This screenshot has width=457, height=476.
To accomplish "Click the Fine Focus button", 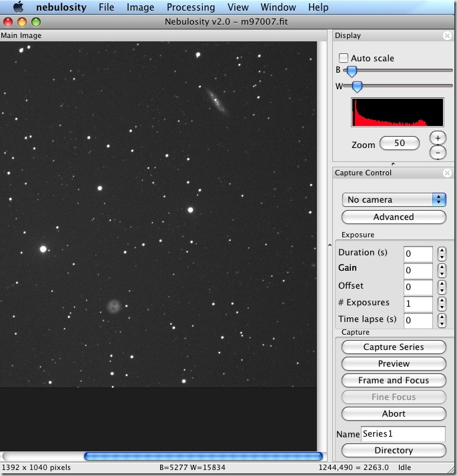I will pyautogui.click(x=394, y=397).
